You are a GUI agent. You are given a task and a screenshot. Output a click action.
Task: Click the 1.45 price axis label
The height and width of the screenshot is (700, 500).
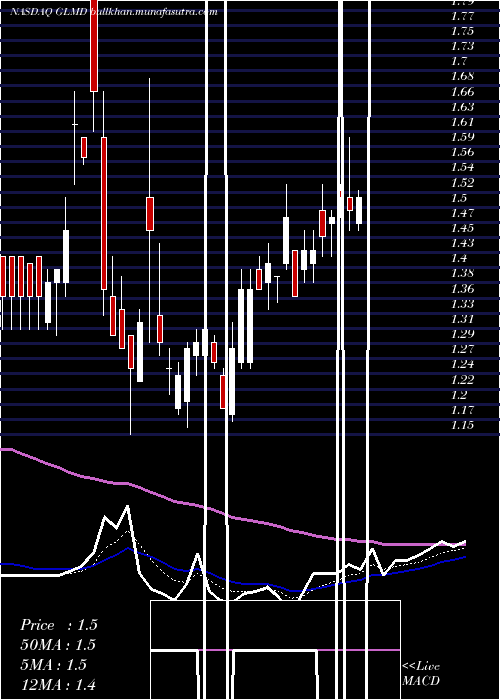pyautogui.click(x=462, y=228)
